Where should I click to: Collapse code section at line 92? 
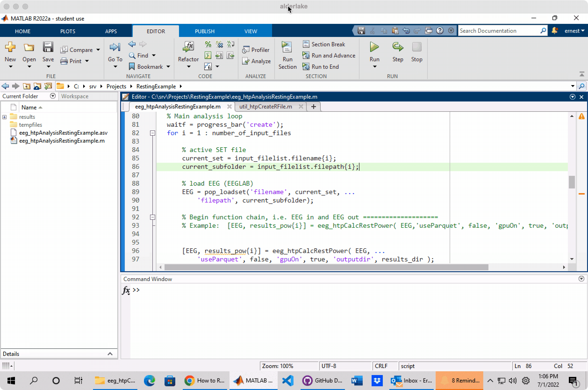coord(152,217)
